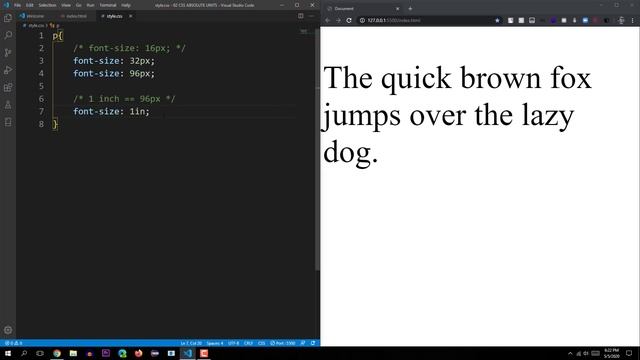Open the browser three-dot menu
The height and width of the screenshot is (360, 640).
coord(633,20)
